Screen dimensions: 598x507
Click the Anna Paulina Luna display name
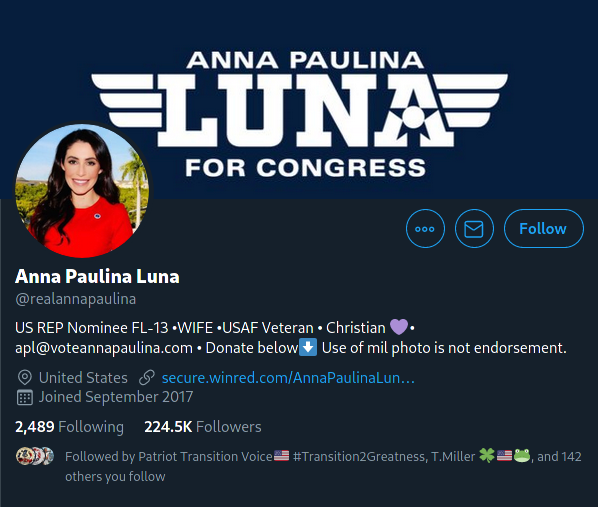97,276
